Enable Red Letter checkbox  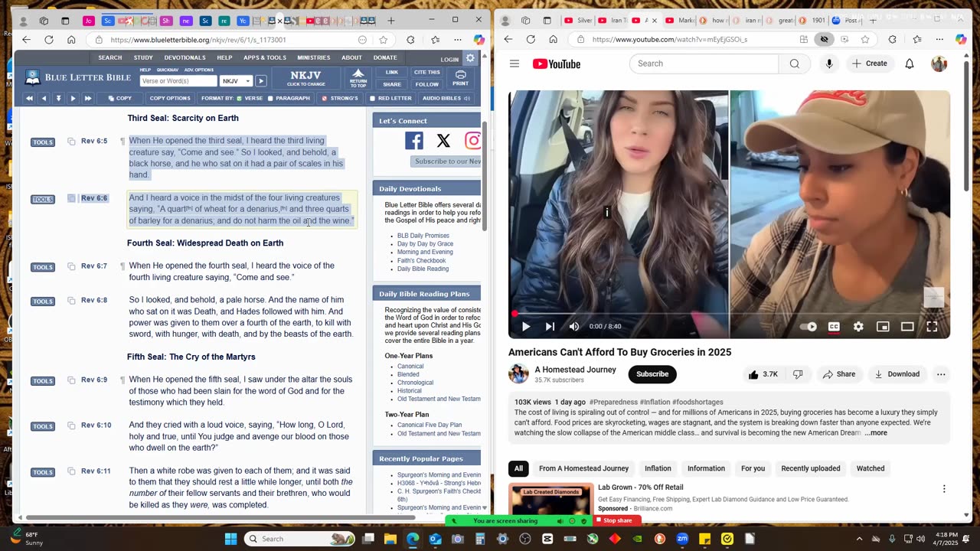pyautogui.click(x=372, y=99)
